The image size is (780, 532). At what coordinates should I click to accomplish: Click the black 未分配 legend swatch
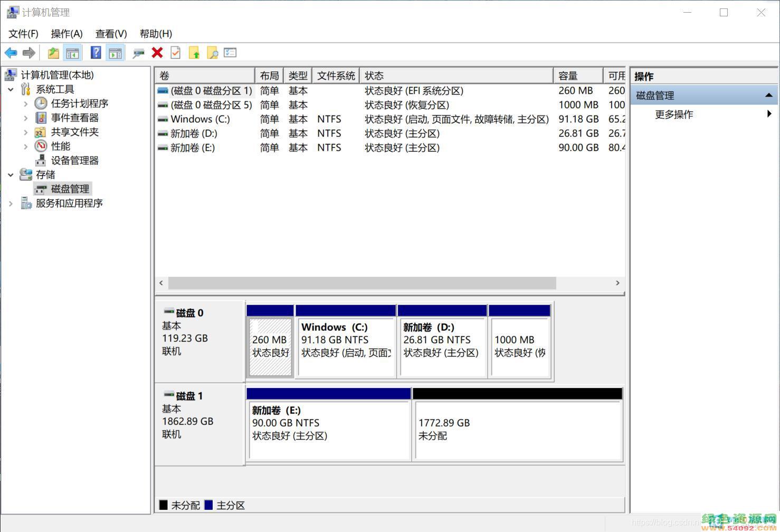(164, 505)
